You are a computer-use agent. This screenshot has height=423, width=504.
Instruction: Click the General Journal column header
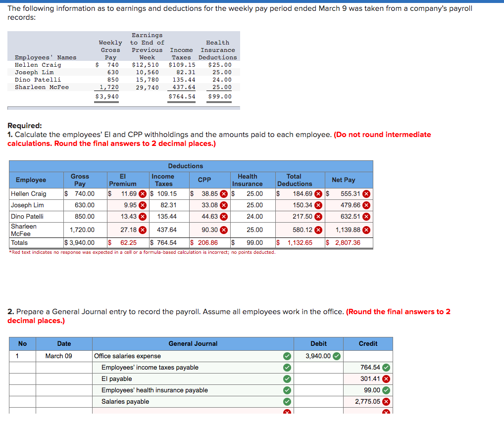193,344
